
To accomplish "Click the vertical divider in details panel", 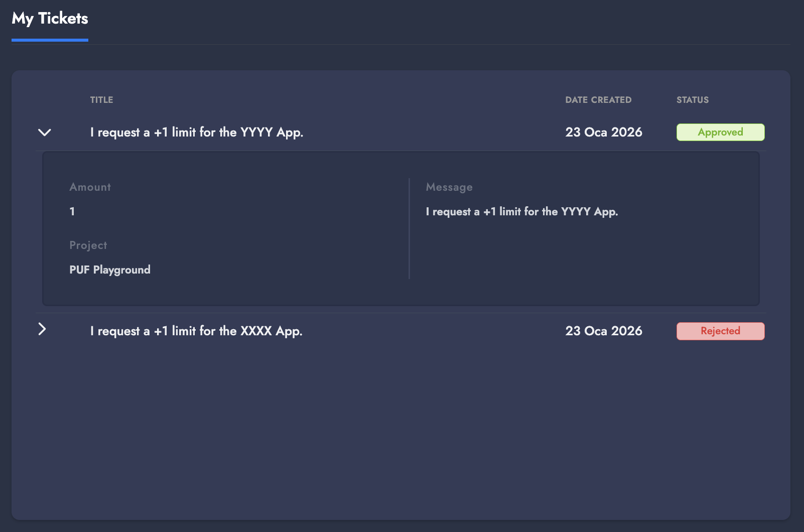I will 410,228.
